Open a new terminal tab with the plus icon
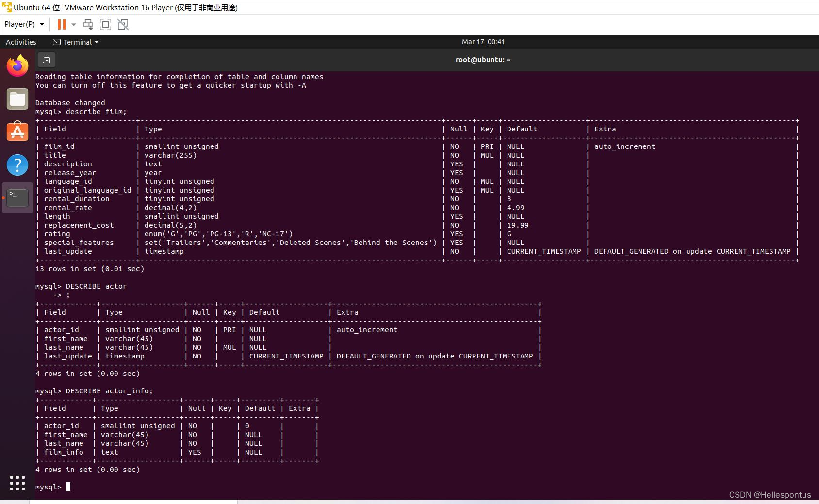 (x=46, y=60)
